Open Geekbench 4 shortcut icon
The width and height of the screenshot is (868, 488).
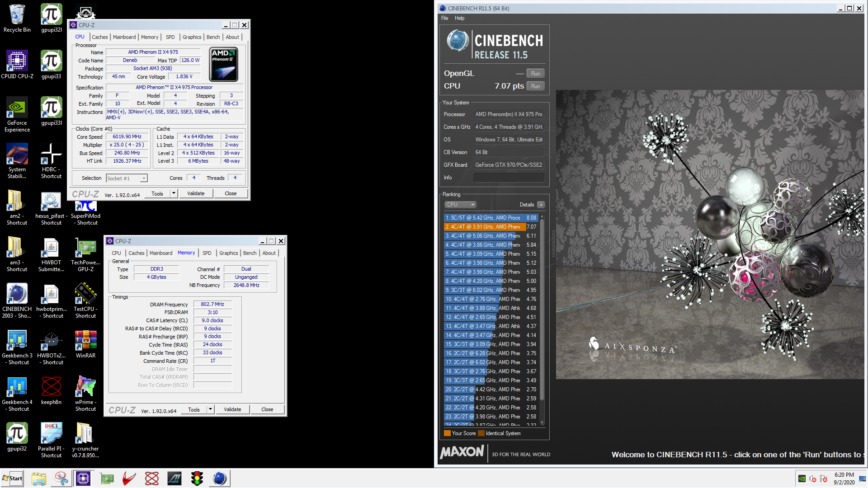click(17, 394)
